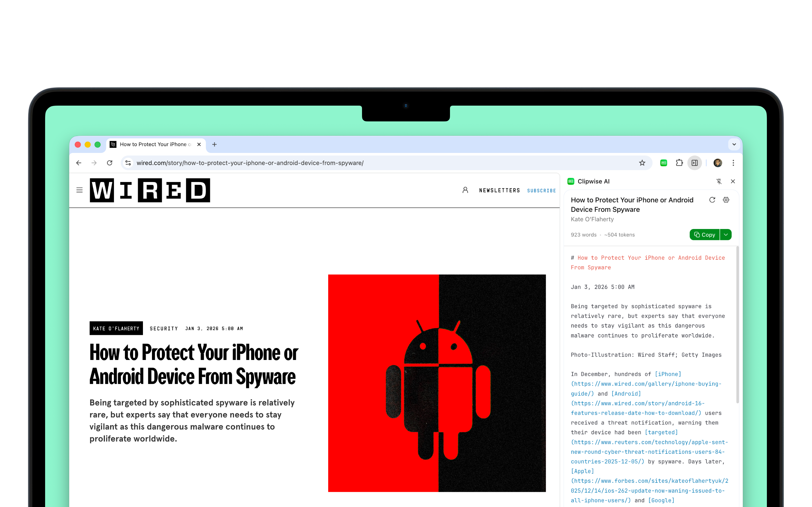Open the Chrome extensions puzzle icon
The image size is (812, 507).
(x=679, y=163)
